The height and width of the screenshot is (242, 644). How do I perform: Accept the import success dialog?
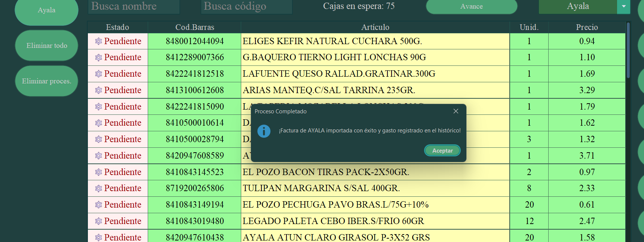[442, 150]
